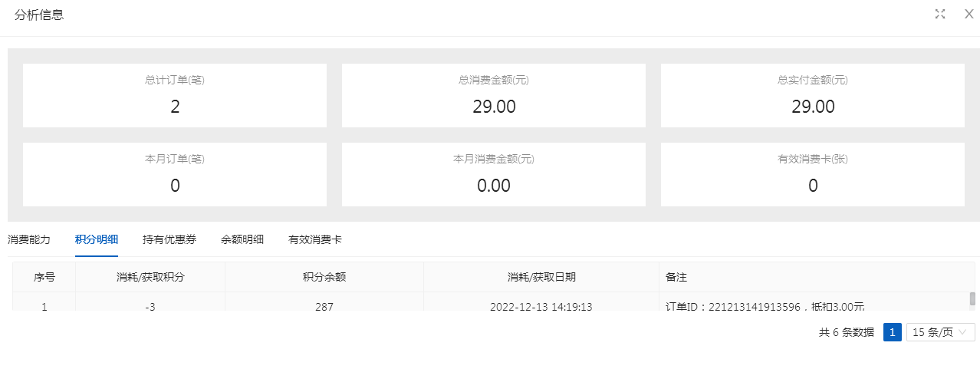Click the 消耗/获取日期 column header
Viewport: 980px width, 369px height.
click(541, 277)
